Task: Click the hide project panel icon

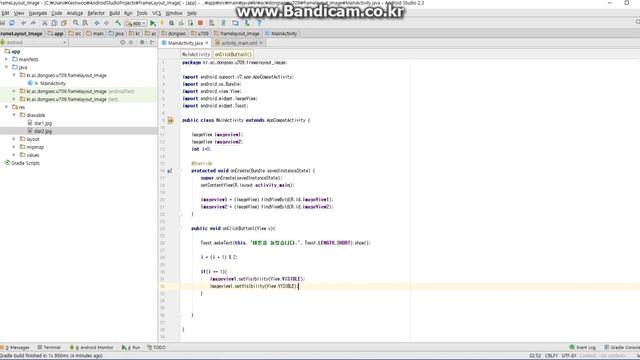Action: (152, 42)
